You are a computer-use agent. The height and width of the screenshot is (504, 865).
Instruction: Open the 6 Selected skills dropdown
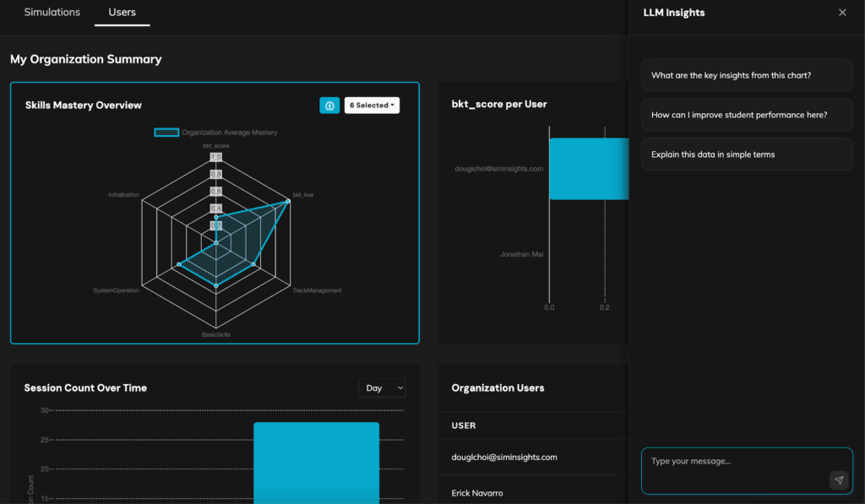[372, 106]
